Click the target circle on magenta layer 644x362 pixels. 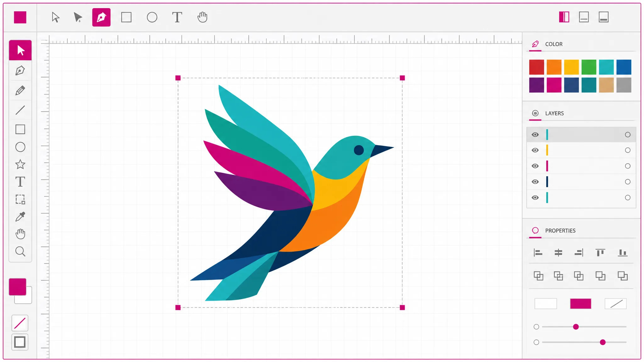click(x=628, y=166)
